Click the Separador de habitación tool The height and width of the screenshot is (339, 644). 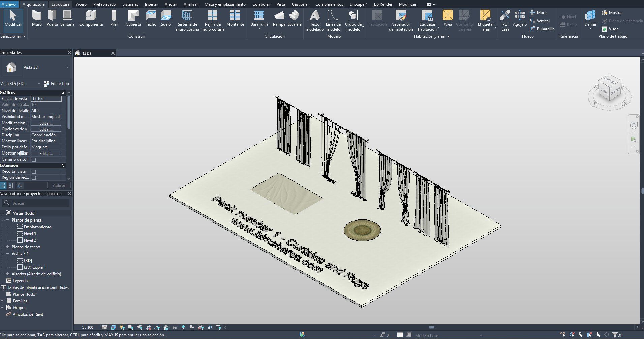401,21
